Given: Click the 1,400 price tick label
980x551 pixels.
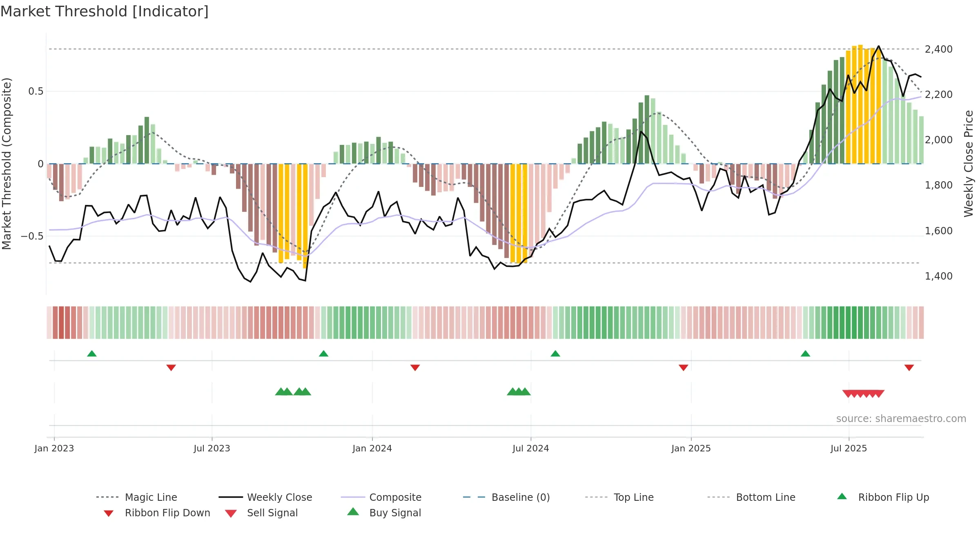Looking at the screenshot, I should [939, 276].
